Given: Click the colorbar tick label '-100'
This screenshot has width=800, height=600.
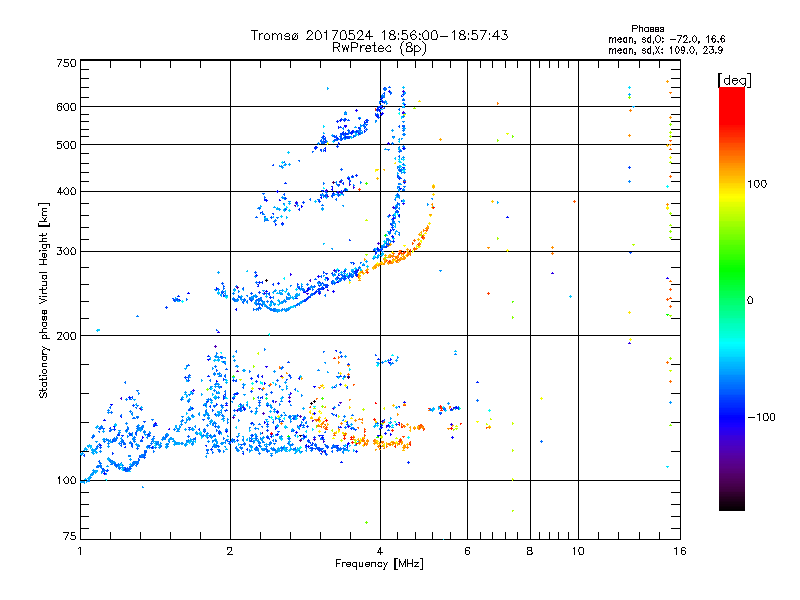Looking at the screenshot, I should [x=762, y=417].
